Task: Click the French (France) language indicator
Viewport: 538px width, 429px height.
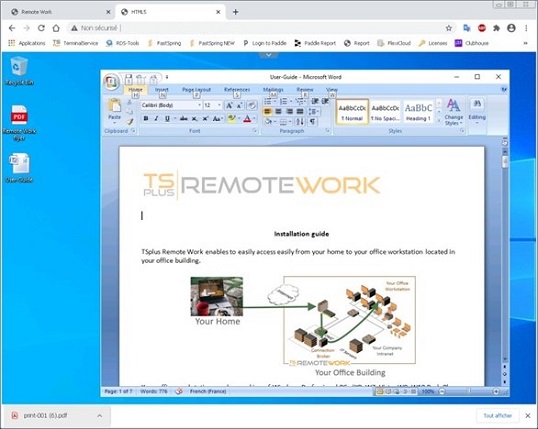Action: tap(208, 391)
